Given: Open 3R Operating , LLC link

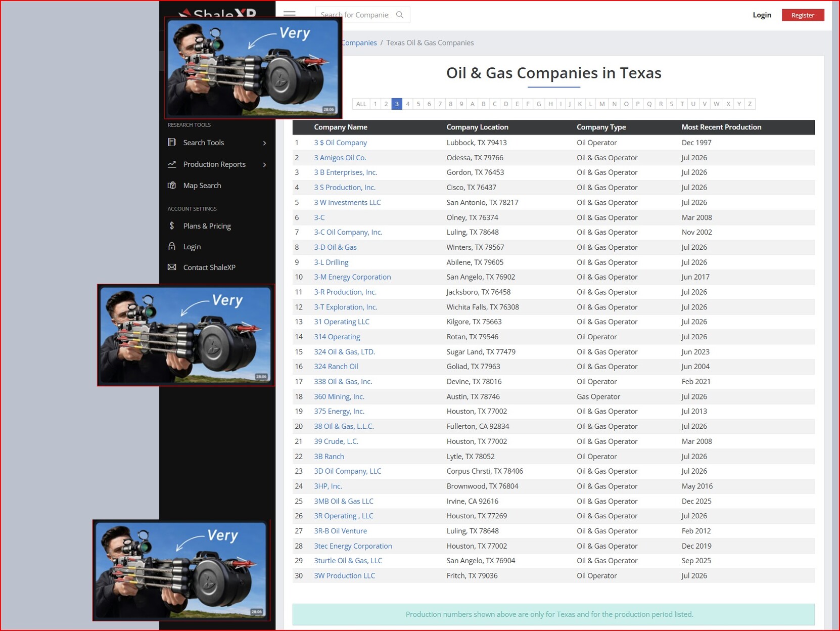Looking at the screenshot, I should click(344, 516).
